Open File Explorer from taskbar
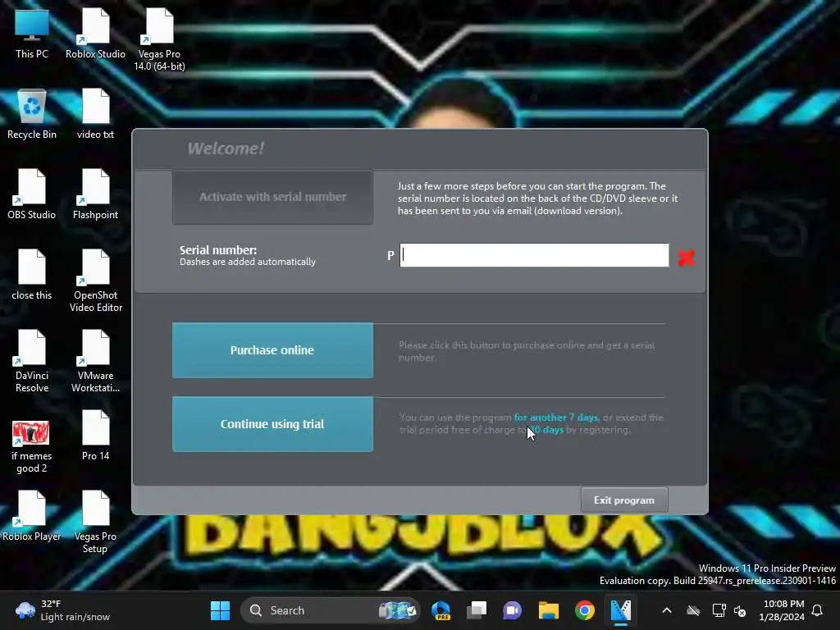Image resolution: width=840 pixels, height=630 pixels. tap(549, 610)
